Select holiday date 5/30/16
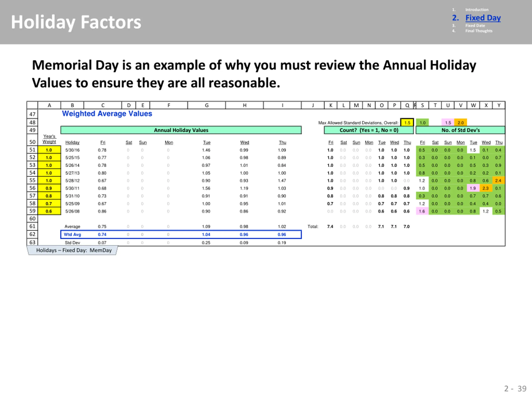This screenshot has width=532, height=399. click(x=72, y=150)
